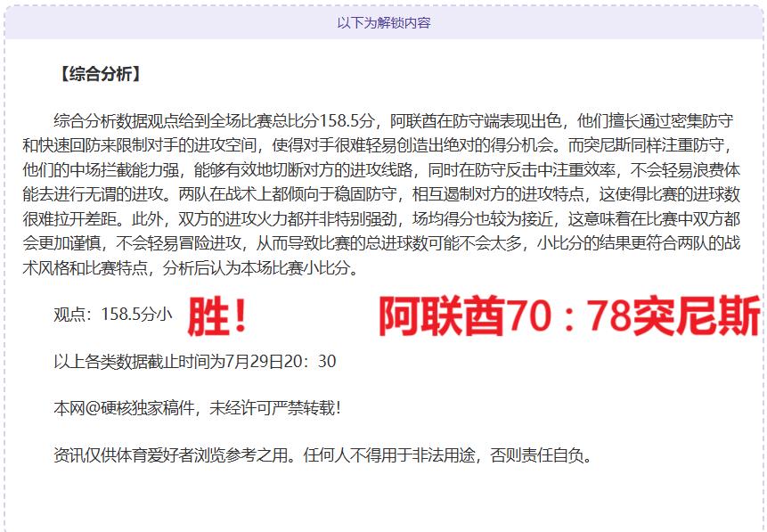
Task: Click the red score 阿联酋70：78突尼斯
Action: click(569, 316)
